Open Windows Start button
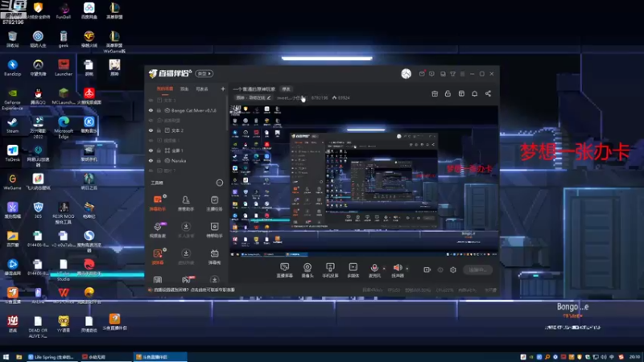The height and width of the screenshot is (362, 644). 6,357
